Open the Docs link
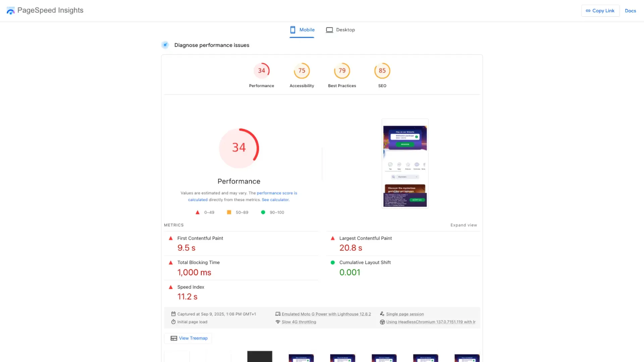The width and height of the screenshot is (644, 362). point(630,11)
